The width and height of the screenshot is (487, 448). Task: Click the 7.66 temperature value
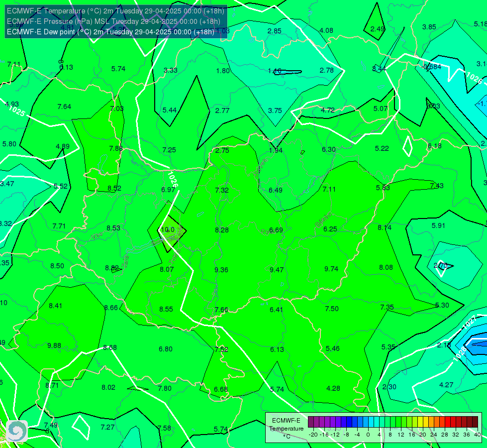click(221, 310)
